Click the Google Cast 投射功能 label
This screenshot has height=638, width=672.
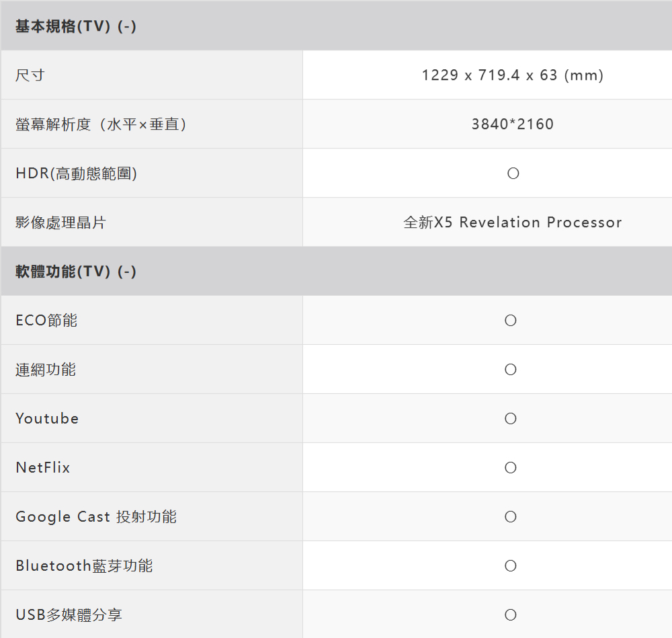point(96,517)
